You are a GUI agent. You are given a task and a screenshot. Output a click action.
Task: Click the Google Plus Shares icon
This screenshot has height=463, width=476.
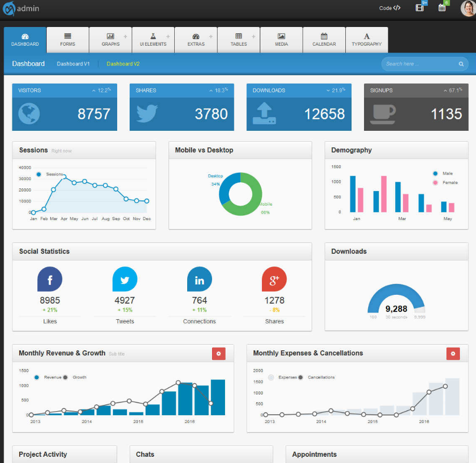pyautogui.click(x=274, y=280)
